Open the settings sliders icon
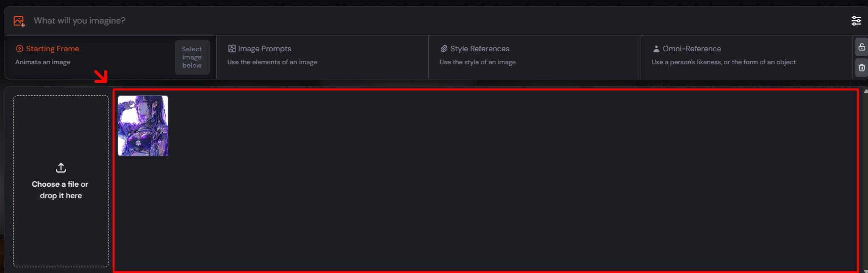Screen dimensions: 868x273 (x=856, y=21)
